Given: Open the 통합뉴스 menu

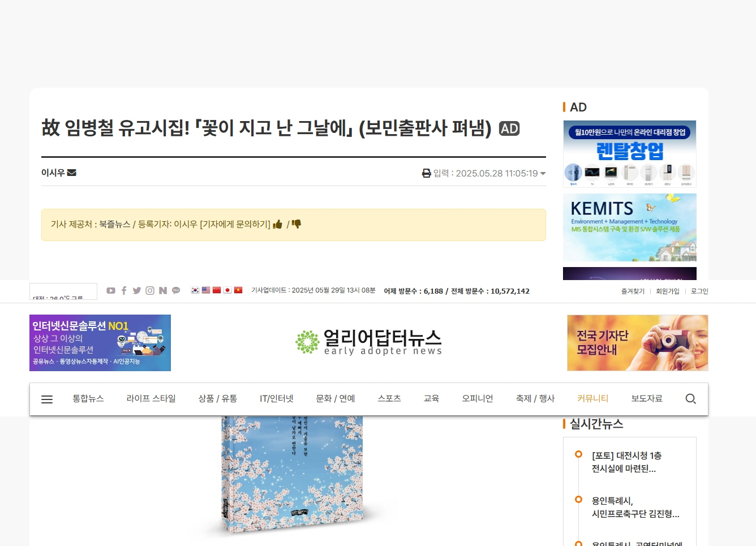Looking at the screenshot, I should [88, 398].
